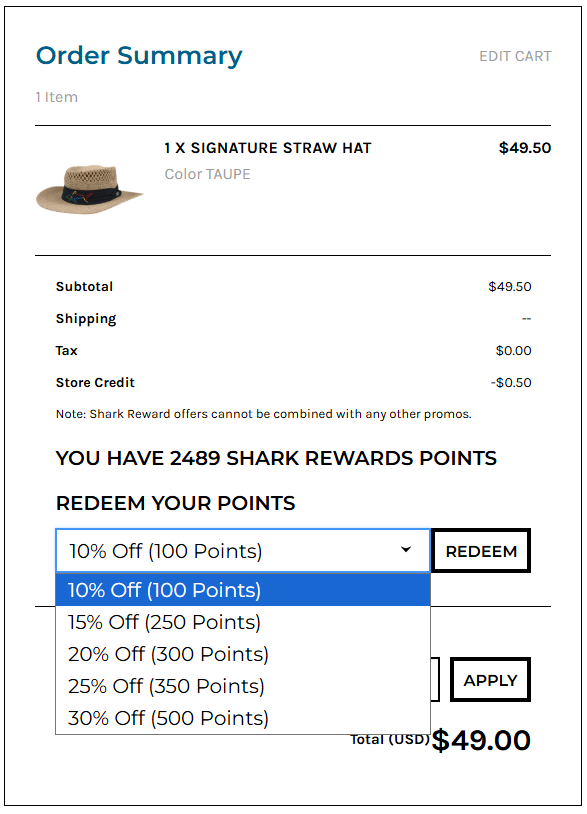Click the APPLY button
The image size is (587, 814).
(490, 680)
